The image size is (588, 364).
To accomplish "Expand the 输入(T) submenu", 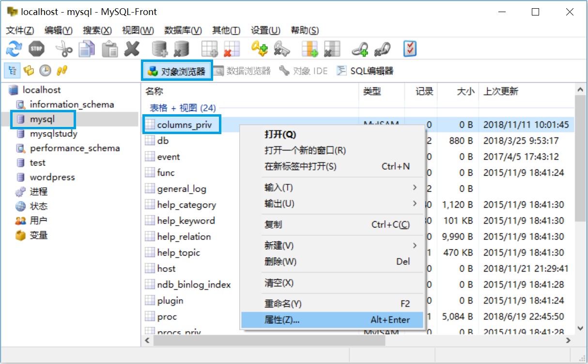I will click(x=332, y=187).
